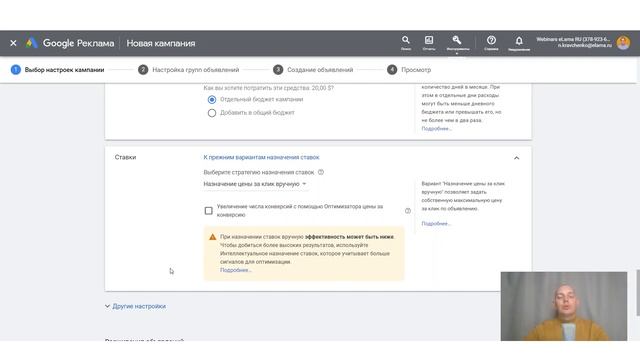Click the page vertical scrollbar thumb
Screen dimensions: 640x360
(638, 292)
